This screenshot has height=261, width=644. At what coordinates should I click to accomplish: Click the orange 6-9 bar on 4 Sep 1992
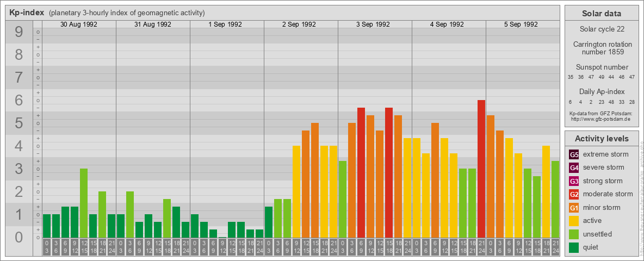pos(435,180)
